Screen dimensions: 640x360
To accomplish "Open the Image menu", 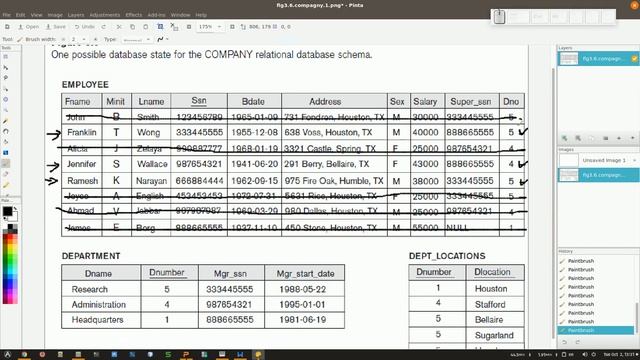I will click(x=55, y=15).
